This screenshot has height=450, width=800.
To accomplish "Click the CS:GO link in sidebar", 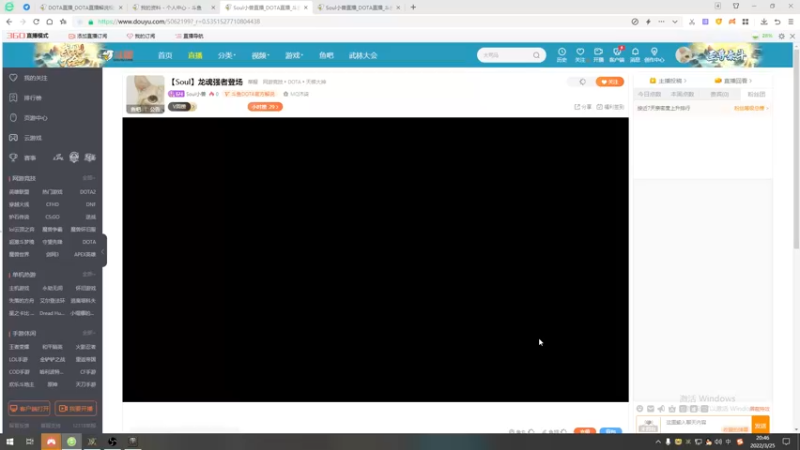I will tap(53, 217).
